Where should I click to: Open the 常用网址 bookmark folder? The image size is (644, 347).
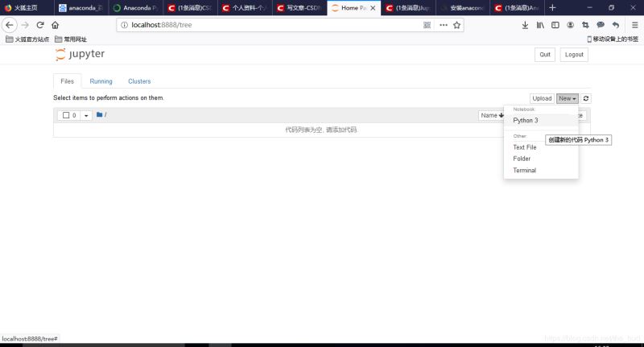click(71, 39)
